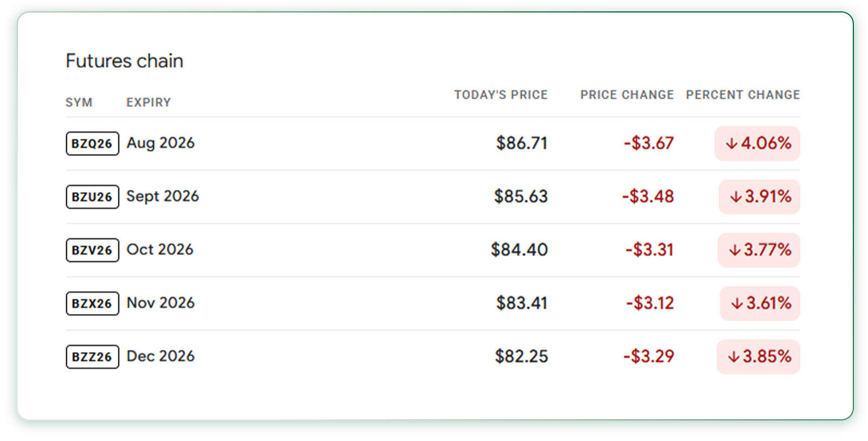Open the BZZ26 symbol badge

92,356
